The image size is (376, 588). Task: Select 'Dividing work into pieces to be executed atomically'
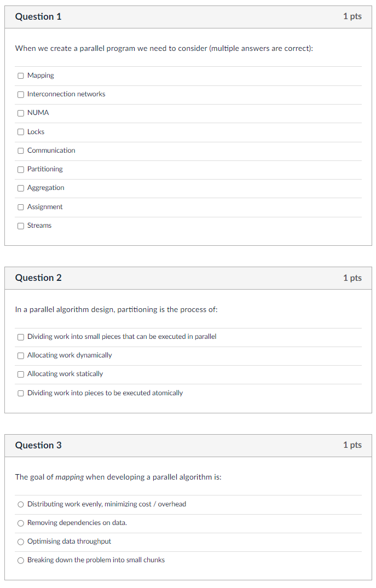pyautogui.click(x=20, y=393)
